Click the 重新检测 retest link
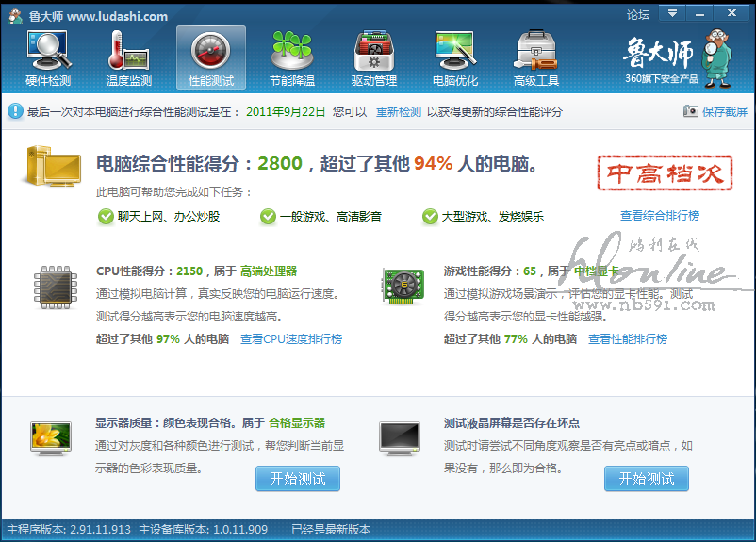 coord(399,111)
